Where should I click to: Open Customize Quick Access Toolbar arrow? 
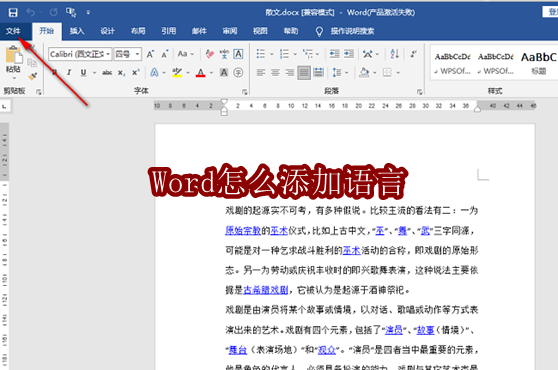pos(88,13)
